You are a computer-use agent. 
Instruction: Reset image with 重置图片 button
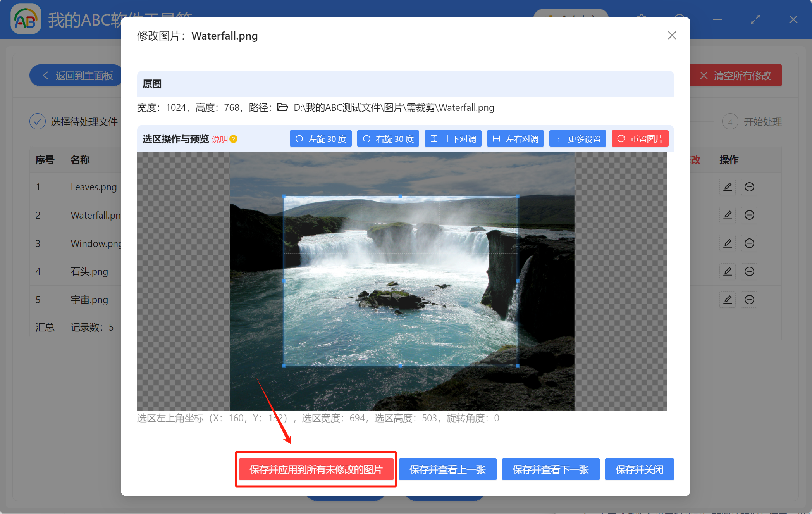tap(640, 139)
